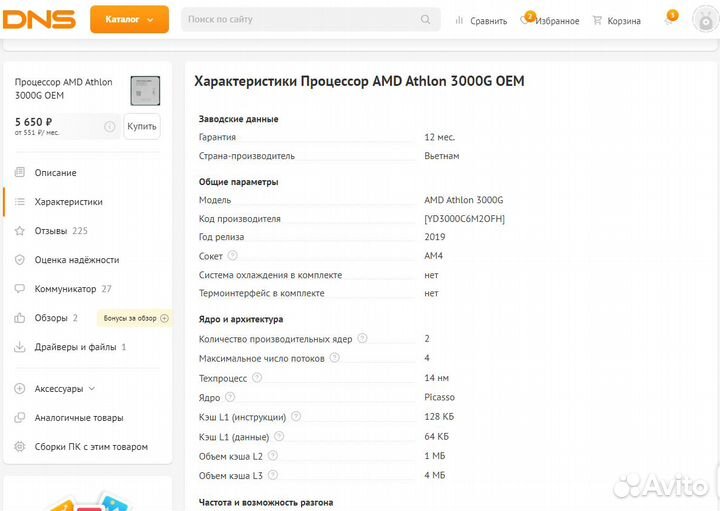Click the manufacturer code [YD3000C6M2OFH]
The height and width of the screenshot is (511, 720).
tap(464, 219)
